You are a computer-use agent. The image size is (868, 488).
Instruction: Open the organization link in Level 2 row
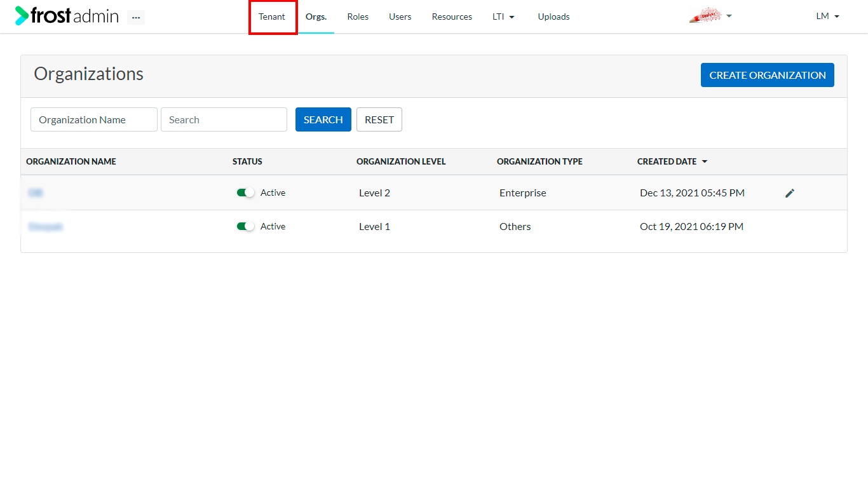click(36, 193)
